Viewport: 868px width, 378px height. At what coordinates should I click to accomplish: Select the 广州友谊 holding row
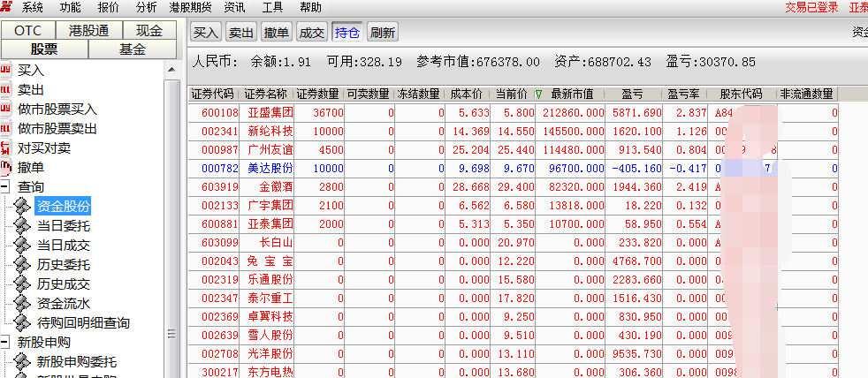(x=514, y=150)
